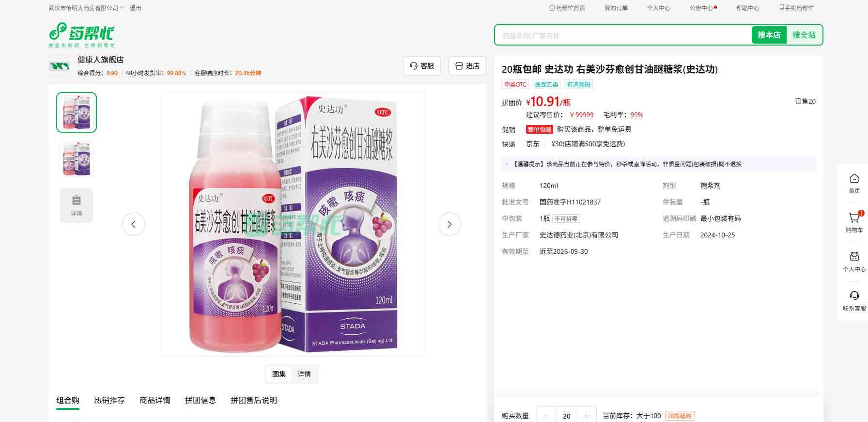868x422 pixels.
Task: Go to home via sidebar 首页 icon
Action: (x=854, y=183)
